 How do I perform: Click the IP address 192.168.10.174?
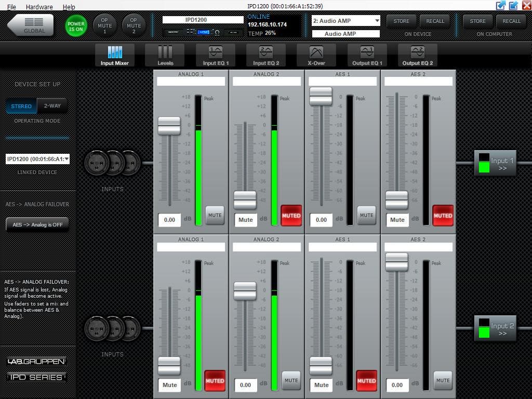tap(267, 24)
